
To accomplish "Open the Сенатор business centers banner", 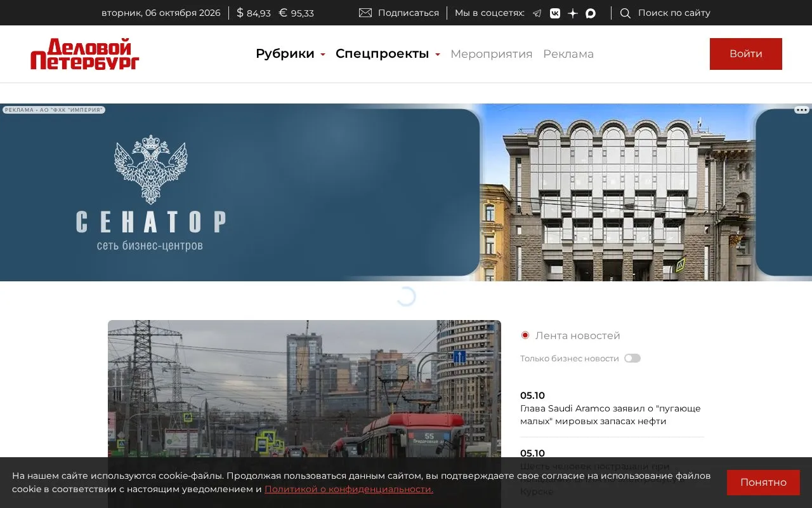I will coord(406,192).
